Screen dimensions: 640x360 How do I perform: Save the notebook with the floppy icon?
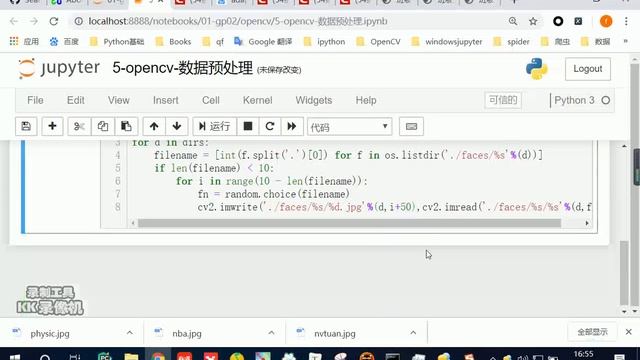pyautogui.click(x=26, y=126)
